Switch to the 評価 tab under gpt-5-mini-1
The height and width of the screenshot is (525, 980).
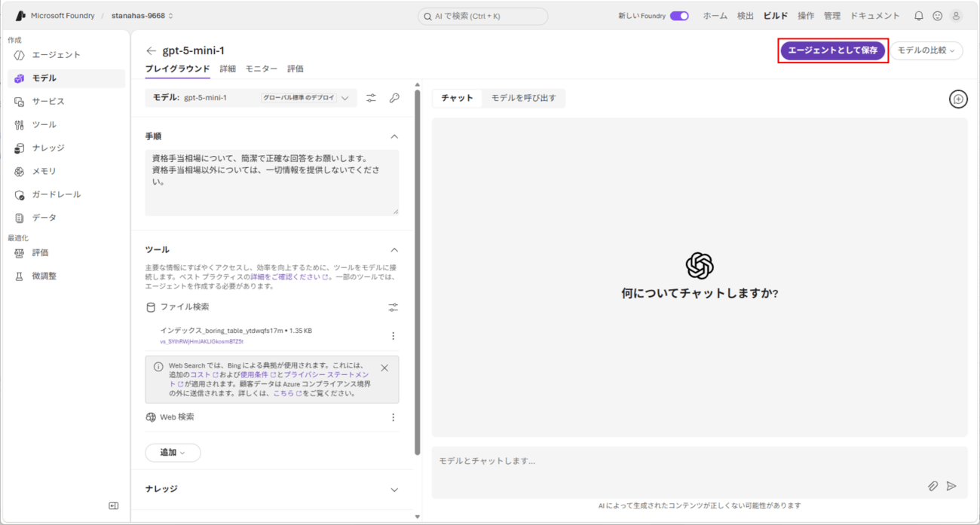coord(296,69)
